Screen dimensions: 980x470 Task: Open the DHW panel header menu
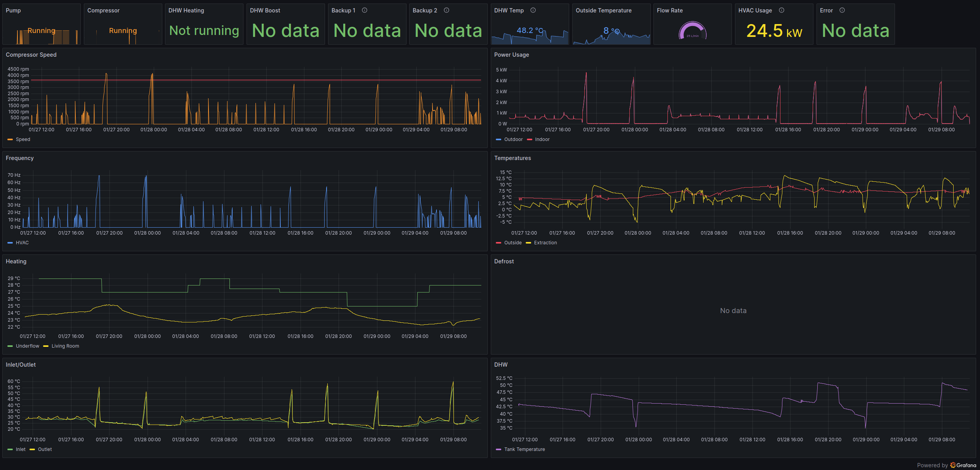pos(500,365)
